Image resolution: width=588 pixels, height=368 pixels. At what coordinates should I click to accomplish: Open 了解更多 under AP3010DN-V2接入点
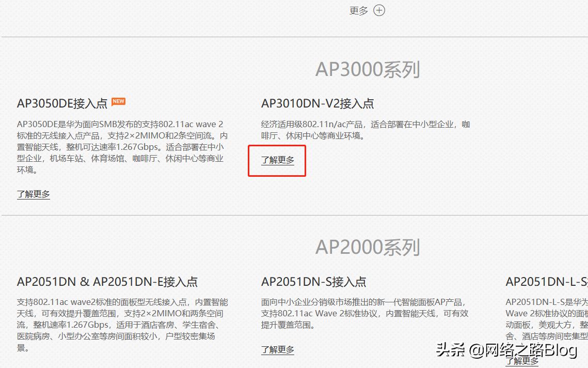[x=278, y=160]
